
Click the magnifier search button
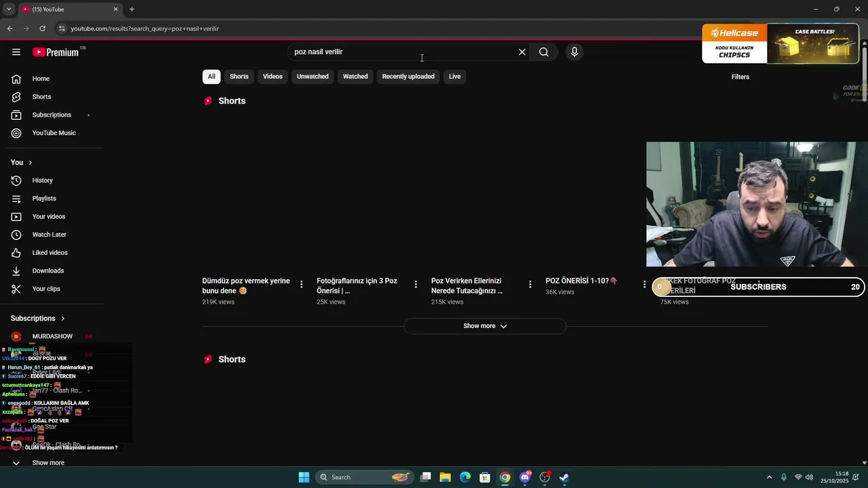[544, 52]
